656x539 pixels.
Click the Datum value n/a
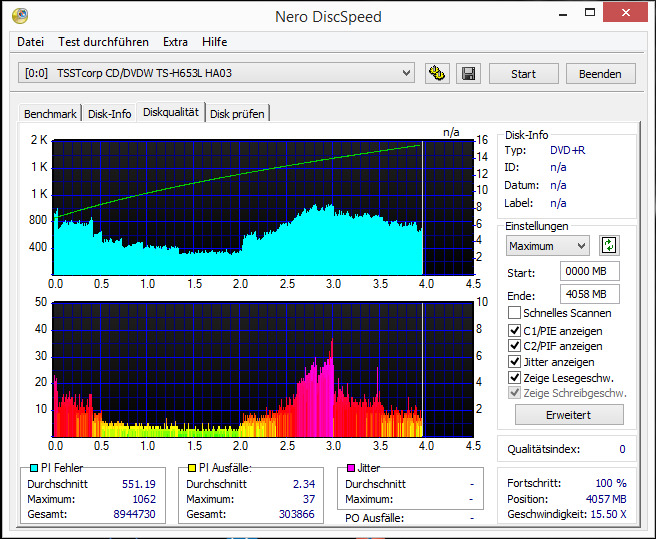pos(558,185)
